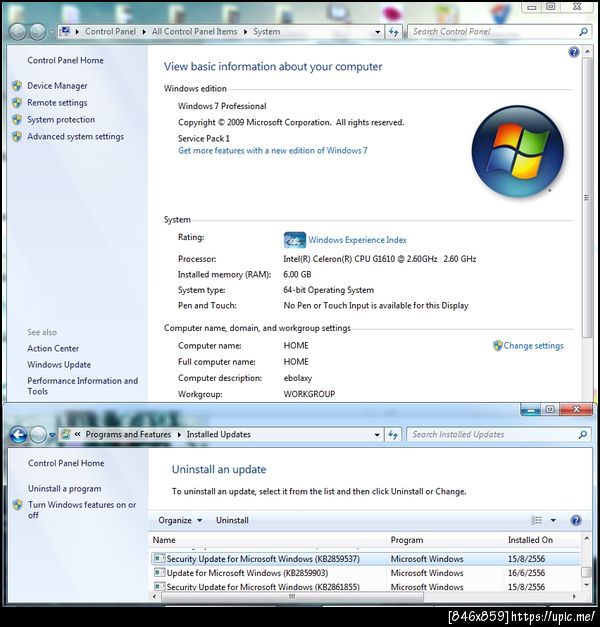The height and width of the screenshot is (627, 600).
Task: Open the Organize dropdown menu
Action: click(180, 520)
